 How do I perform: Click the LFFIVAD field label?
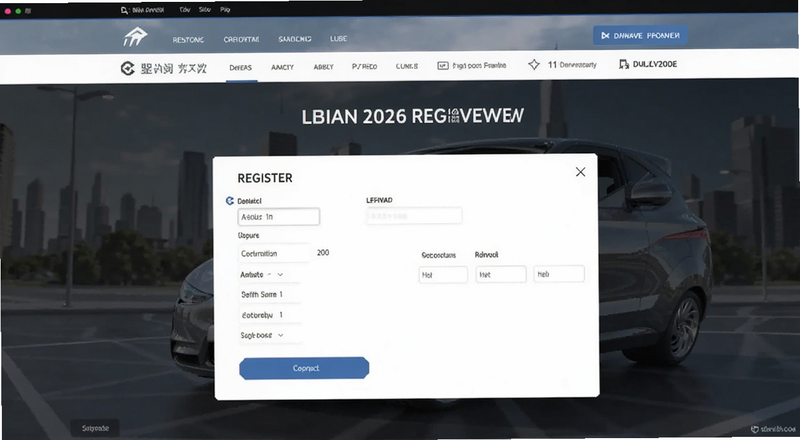point(380,200)
